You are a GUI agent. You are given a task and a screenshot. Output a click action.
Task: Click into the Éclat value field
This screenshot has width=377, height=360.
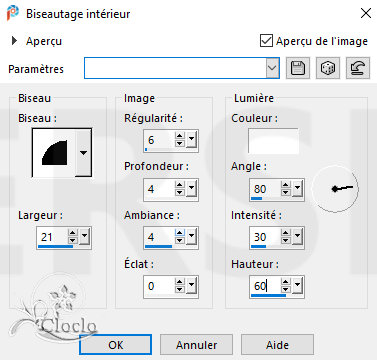point(159,286)
